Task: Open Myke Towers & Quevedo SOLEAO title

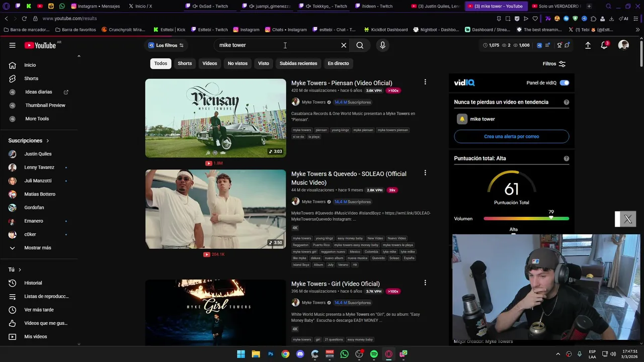Action: (x=349, y=178)
